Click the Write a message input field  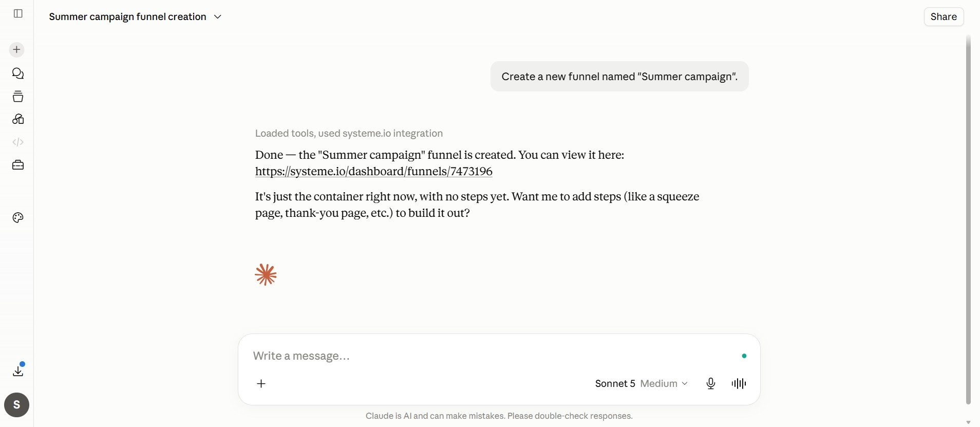(x=493, y=356)
